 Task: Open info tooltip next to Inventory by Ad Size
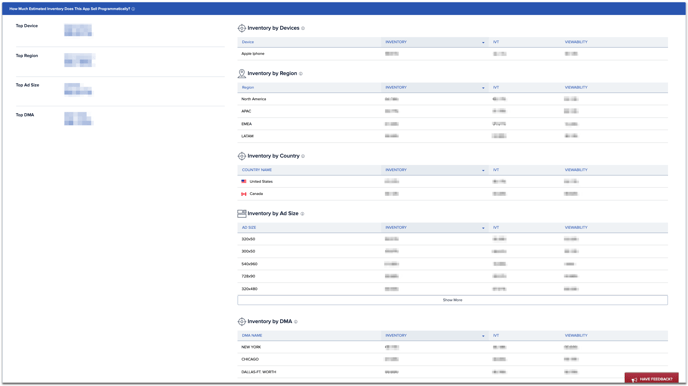[x=302, y=214]
